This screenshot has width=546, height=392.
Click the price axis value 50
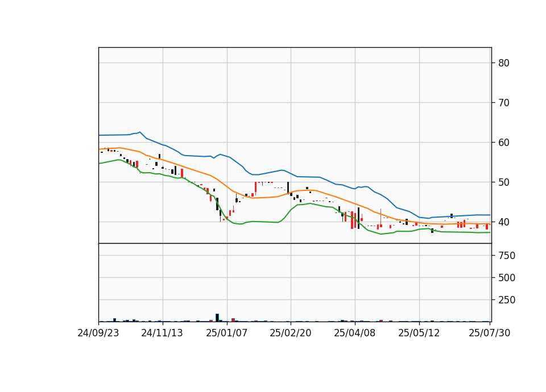click(504, 182)
